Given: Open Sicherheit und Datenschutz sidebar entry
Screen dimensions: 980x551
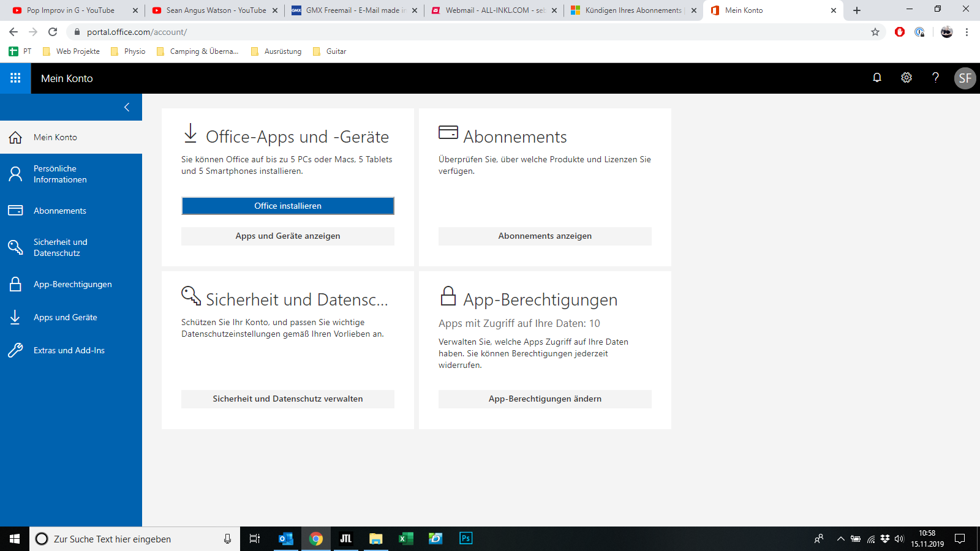Looking at the screenshot, I should 71,247.
